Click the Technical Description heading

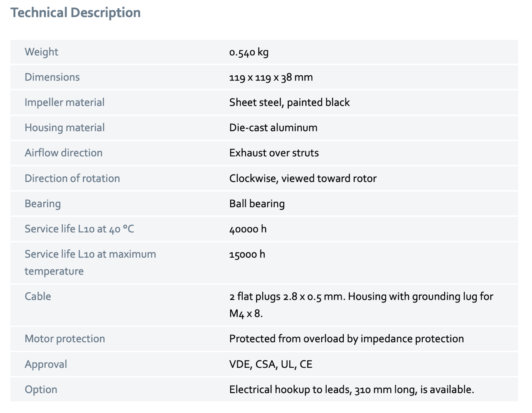75,13
